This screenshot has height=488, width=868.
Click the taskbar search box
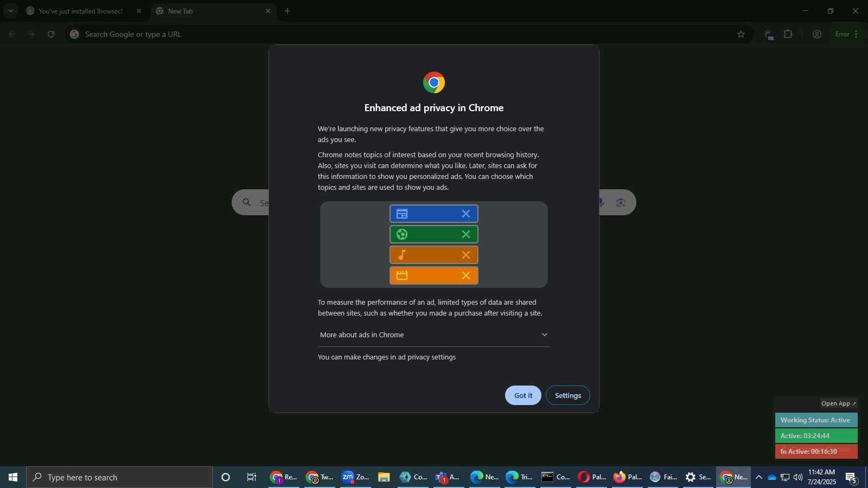pos(119,477)
